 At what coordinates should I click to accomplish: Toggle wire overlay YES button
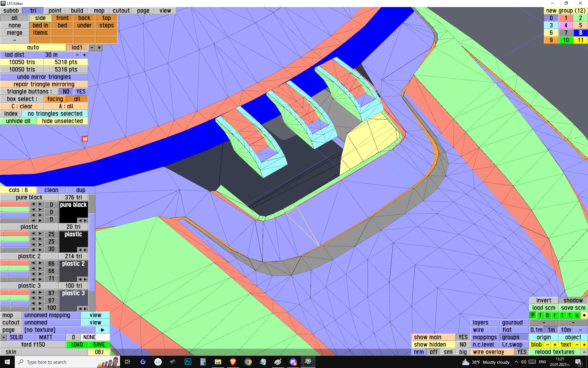pos(522,352)
